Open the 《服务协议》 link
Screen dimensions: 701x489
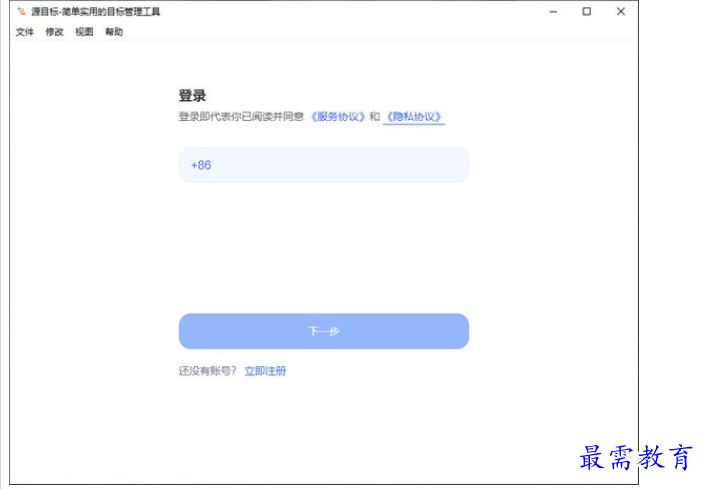tap(338, 117)
